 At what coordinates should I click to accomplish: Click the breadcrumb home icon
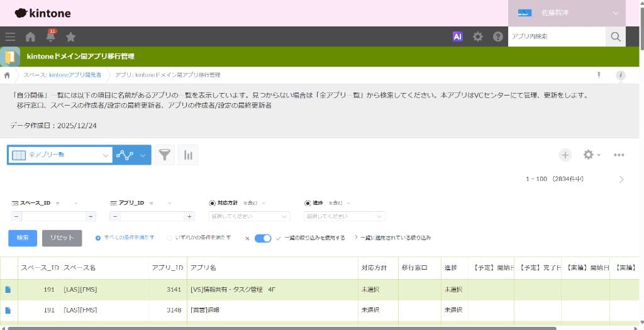tap(7, 75)
